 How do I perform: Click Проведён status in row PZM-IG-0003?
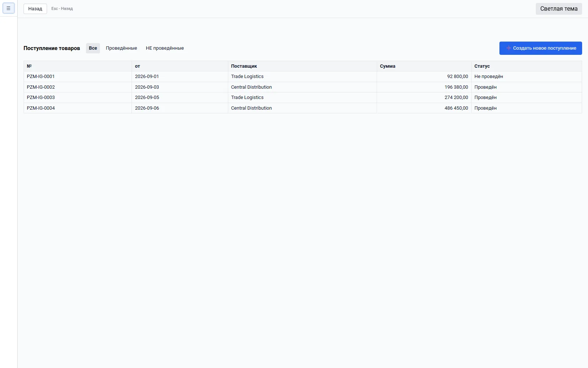point(527,98)
